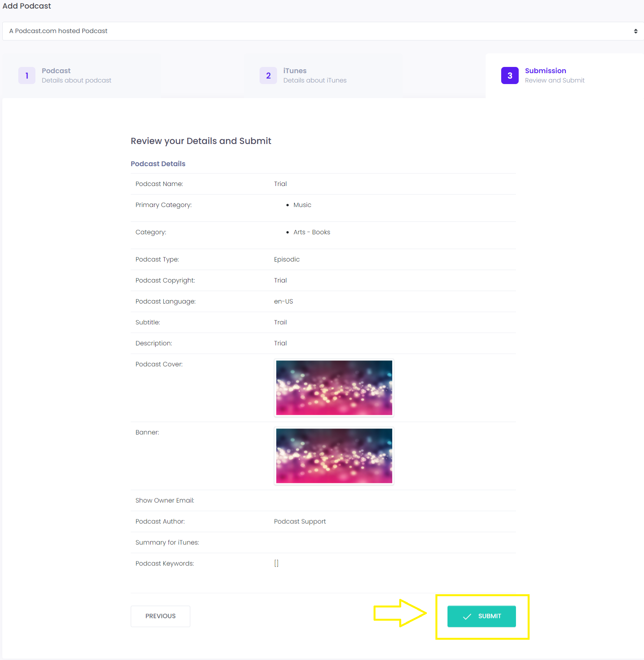Click the Podcast Details heading
The width and height of the screenshot is (644, 660).
[158, 164]
